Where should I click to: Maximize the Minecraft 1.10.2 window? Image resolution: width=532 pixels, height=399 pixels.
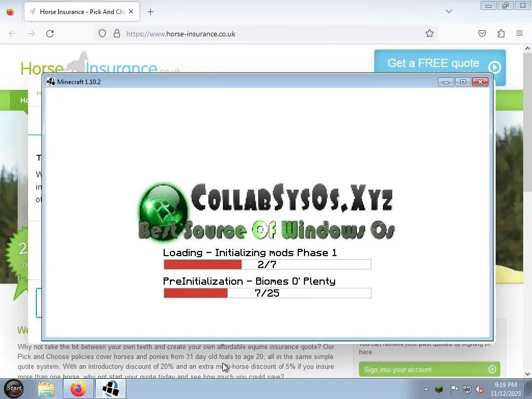click(463, 82)
